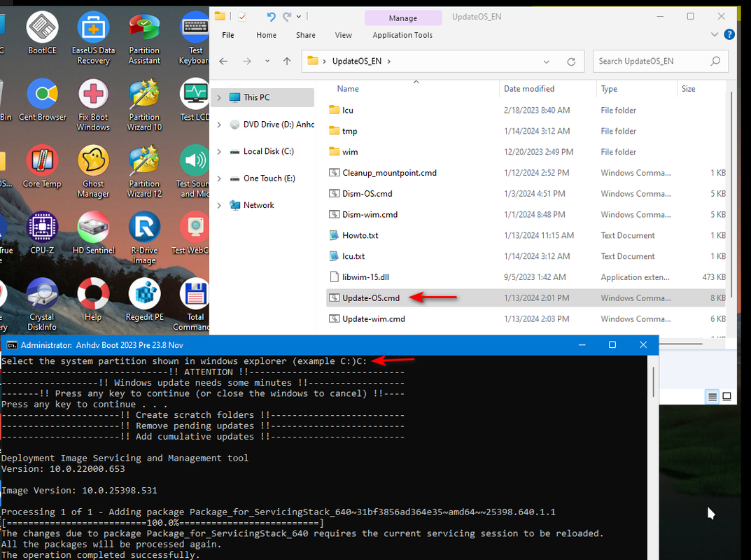The image size is (751, 560).
Task: Expand This PC tree node
Action: 219,98
